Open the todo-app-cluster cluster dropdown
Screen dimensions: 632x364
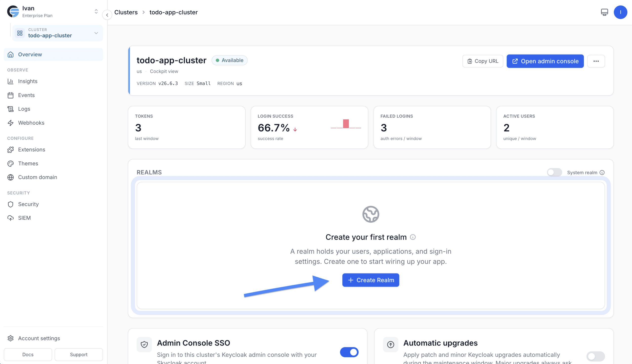point(58,33)
